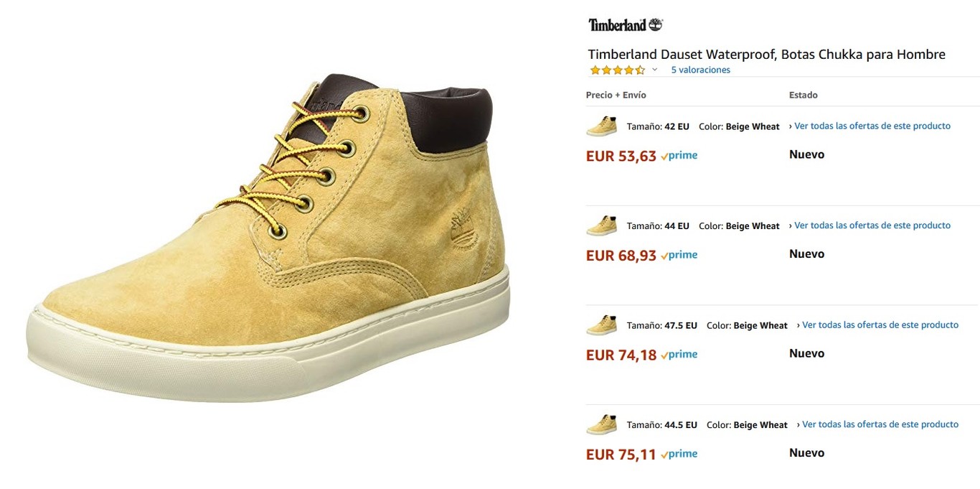This screenshot has width=980, height=489.
Task: Click the shoe thumbnail for size 47.5 EU
Action: click(601, 325)
